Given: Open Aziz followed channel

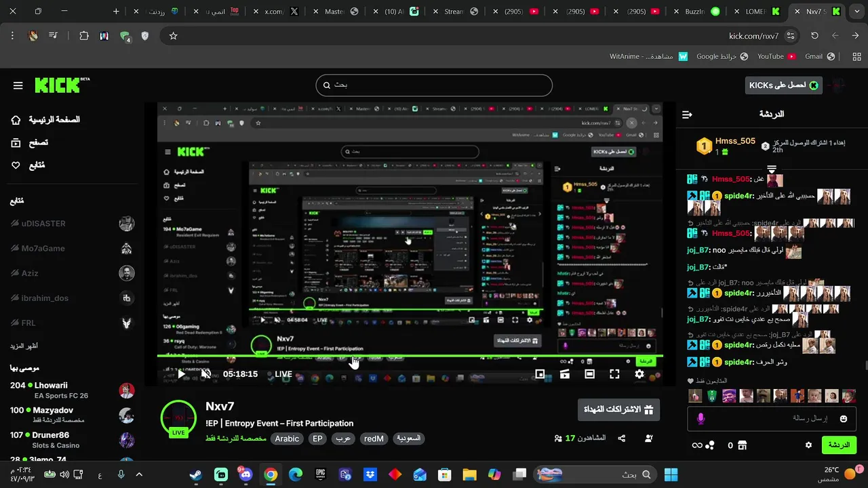Looking at the screenshot, I should (73, 273).
